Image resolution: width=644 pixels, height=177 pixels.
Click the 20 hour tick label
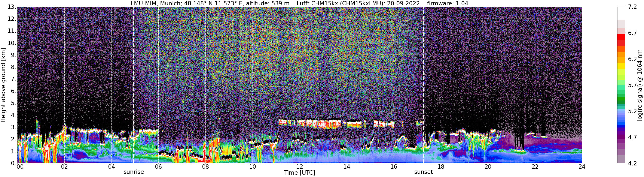pyautogui.click(x=488, y=167)
